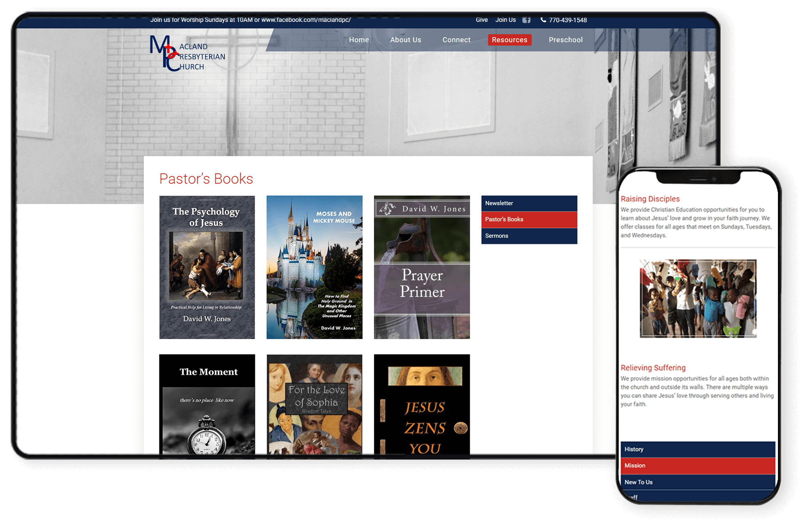The image size is (812, 526).
Task: Select Sermons in the sidebar menu
Action: click(529, 236)
